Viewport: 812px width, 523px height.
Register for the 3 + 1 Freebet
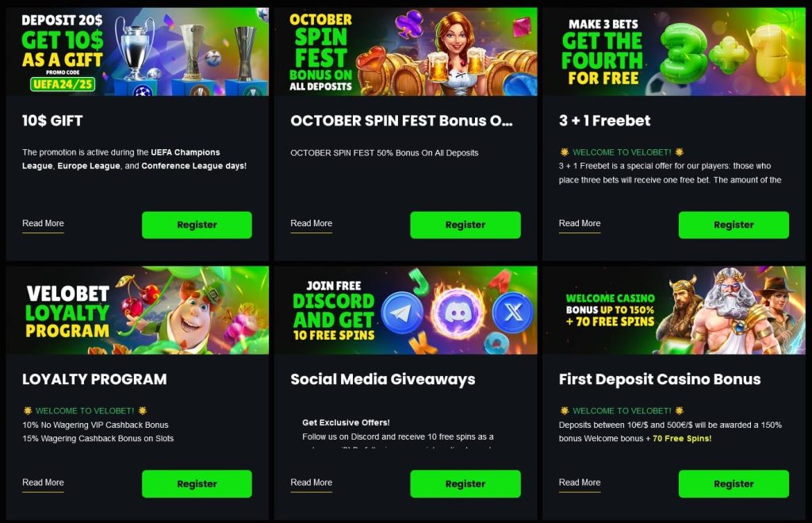(x=733, y=225)
